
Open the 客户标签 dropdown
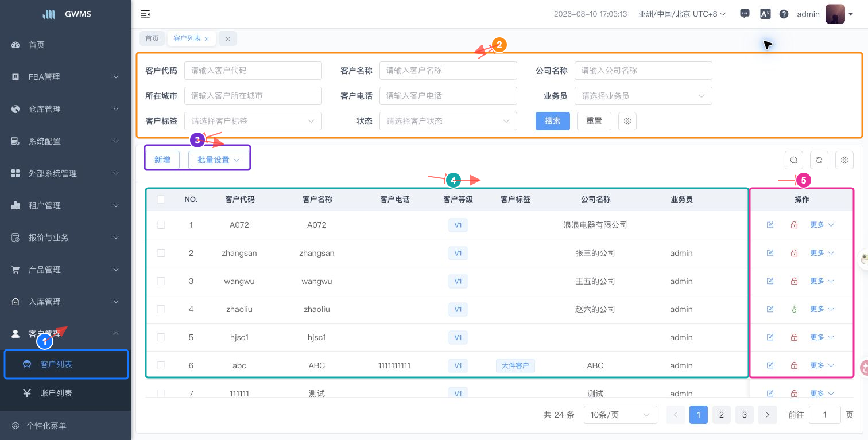(x=253, y=121)
